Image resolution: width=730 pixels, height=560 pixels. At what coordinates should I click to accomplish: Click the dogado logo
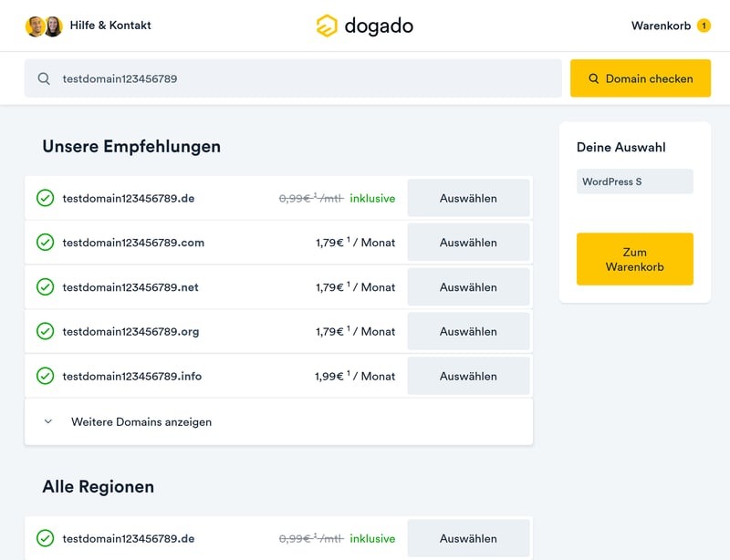tap(364, 26)
